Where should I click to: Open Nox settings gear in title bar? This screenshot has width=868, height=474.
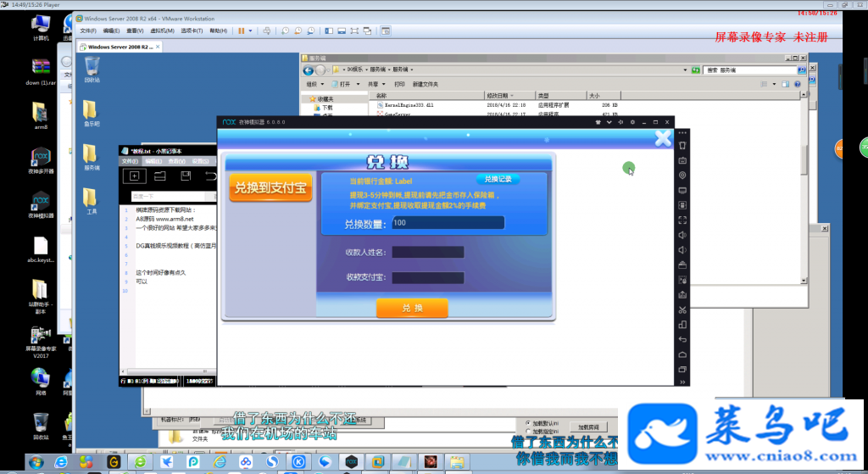632,122
